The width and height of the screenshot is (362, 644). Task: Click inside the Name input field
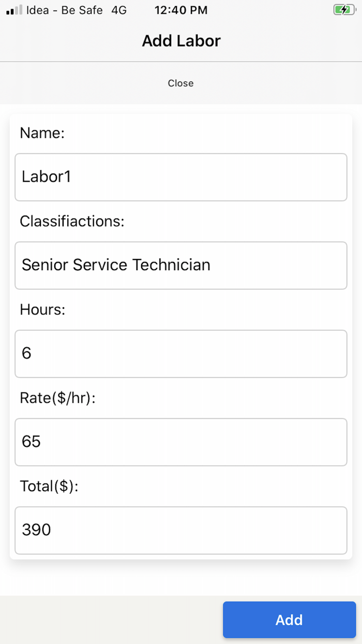click(x=180, y=177)
